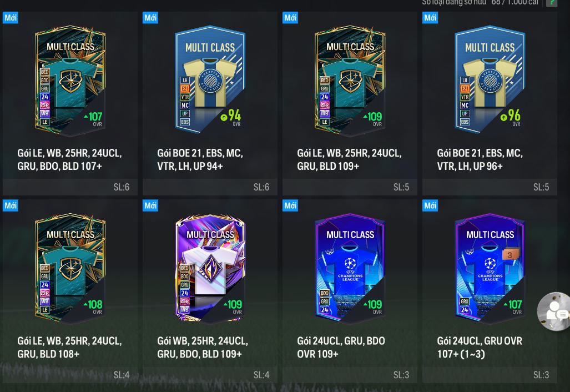Viewport: 570px width, 392px height.
Task: Click the number 3 badge on Champions League pack
Action: click(510, 255)
